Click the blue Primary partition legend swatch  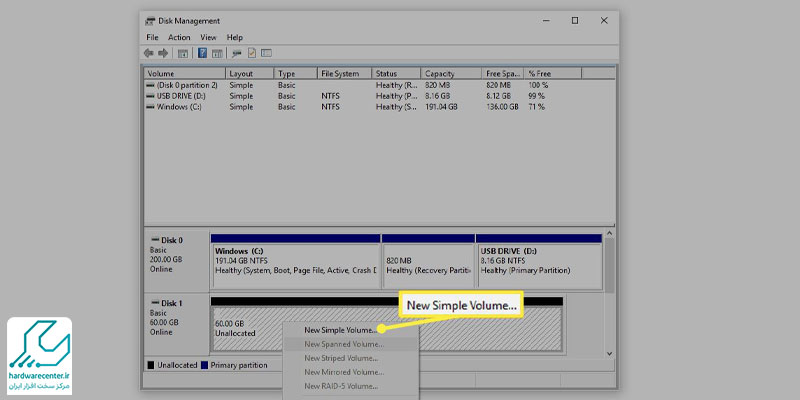tap(205, 365)
